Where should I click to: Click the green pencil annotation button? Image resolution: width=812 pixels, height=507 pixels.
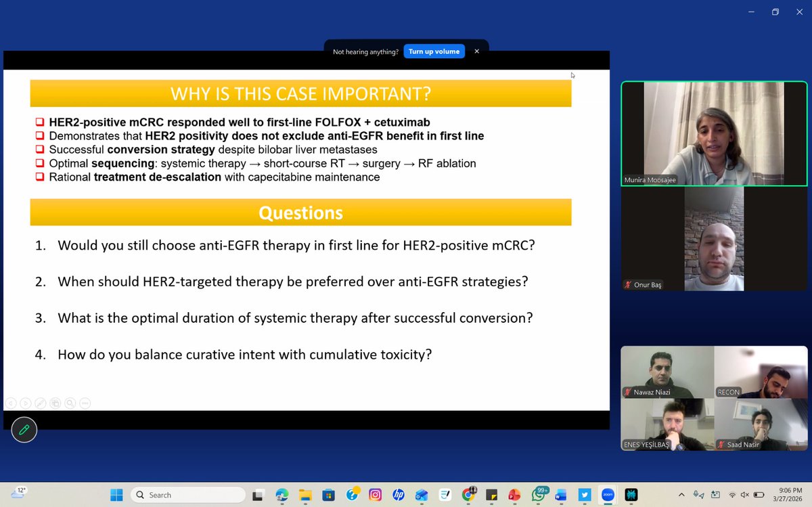tap(24, 429)
